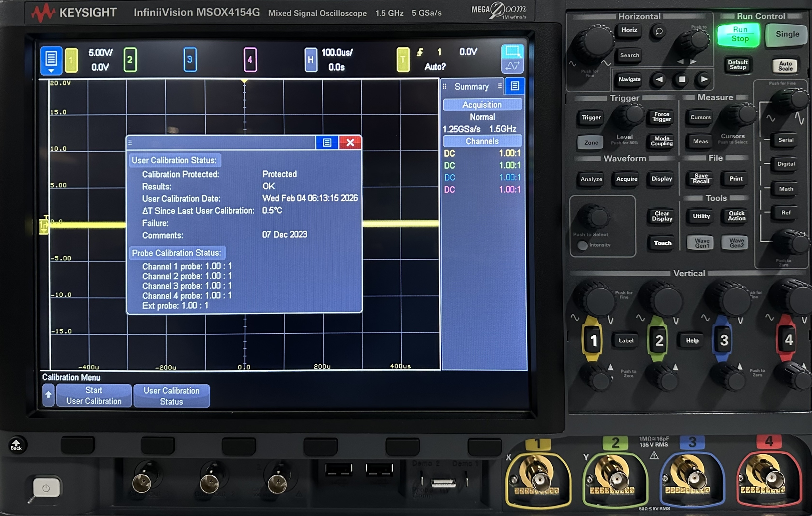Click the Meas button
812x516 pixels.
point(700,141)
